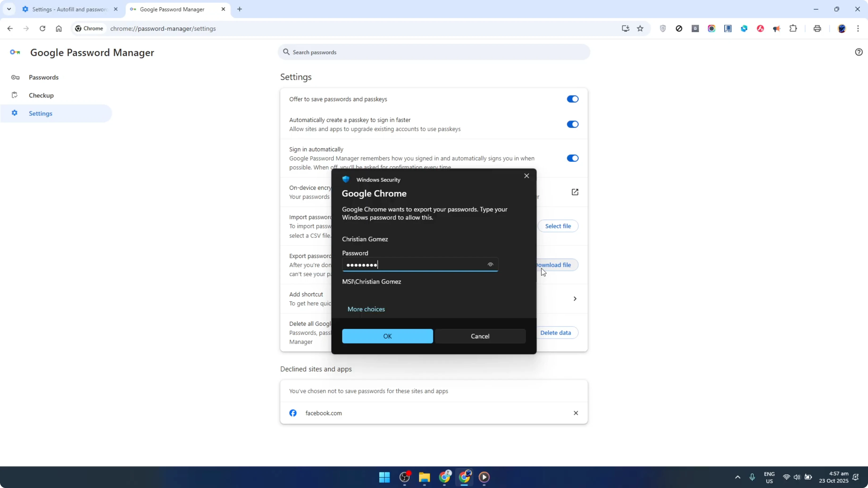Screen dimensions: 868x488
Task: Reveal the typed password with the eye icon
Action: (x=490, y=265)
